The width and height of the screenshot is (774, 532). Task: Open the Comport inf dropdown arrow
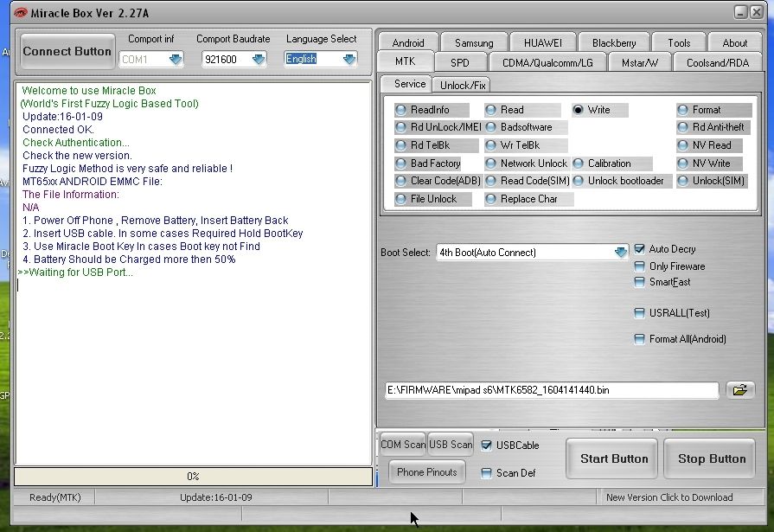[x=176, y=60]
